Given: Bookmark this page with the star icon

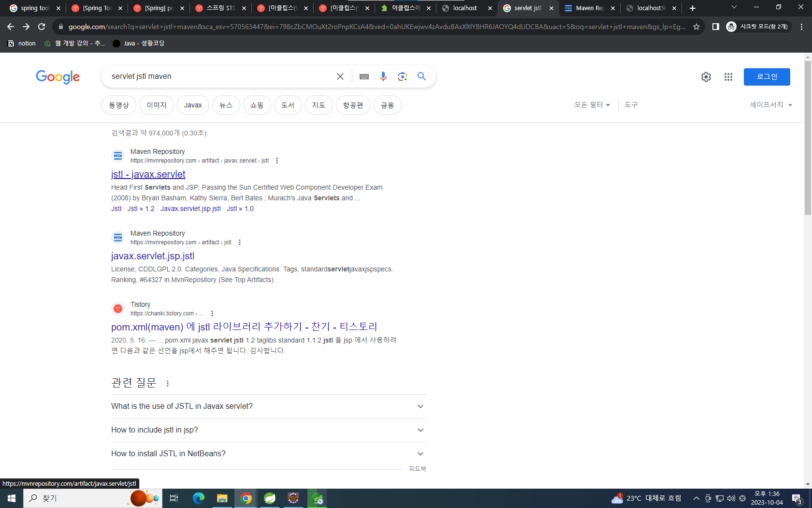Looking at the screenshot, I should click(696, 27).
